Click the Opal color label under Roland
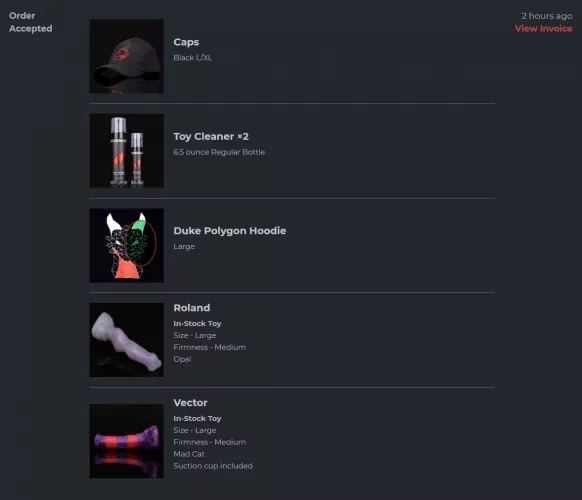Image resolution: width=582 pixels, height=500 pixels. click(x=182, y=359)
